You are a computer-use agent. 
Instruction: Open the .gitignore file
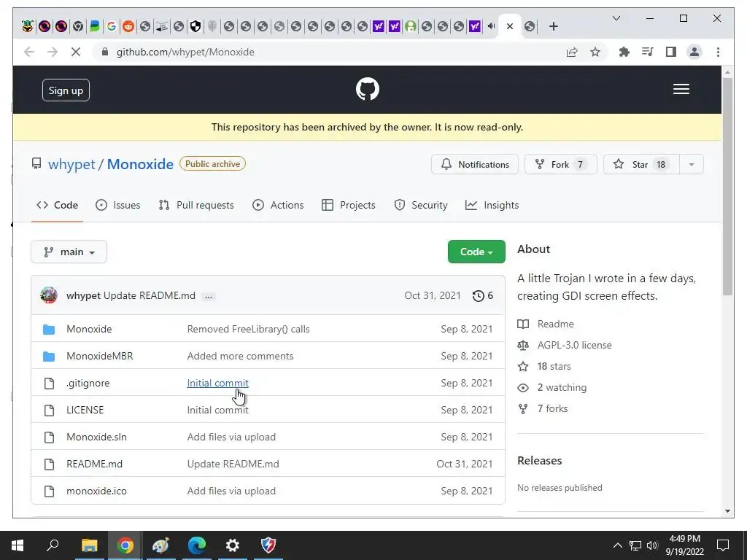(x=88, y=383)
